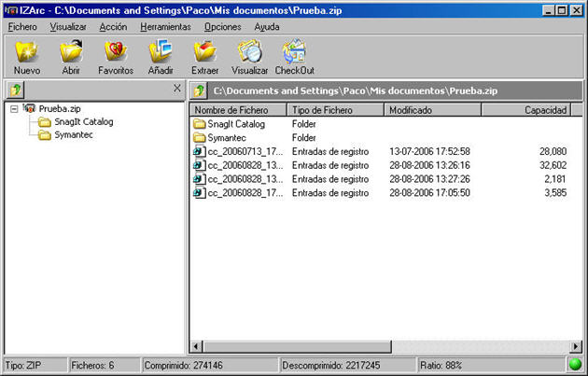Click the Nuevo toolbar icon
Viewport: 588px width, 376px height.
[27, 55]
